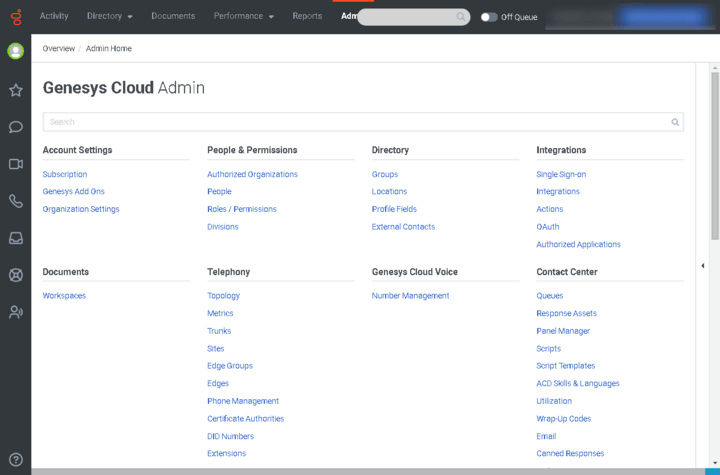Open Edges link
Image resolution: width=720 pixels, height=475 pixels.
(x=218, y=384)
